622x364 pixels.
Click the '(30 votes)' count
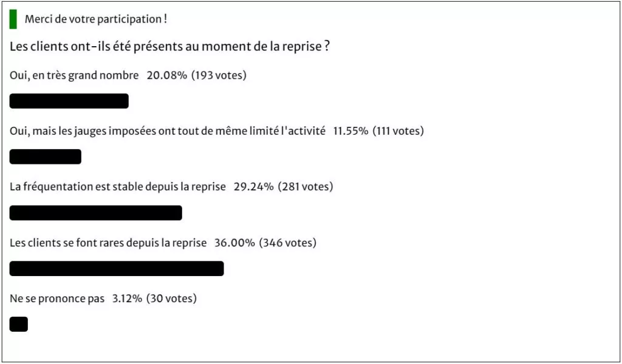click(171, 298)
